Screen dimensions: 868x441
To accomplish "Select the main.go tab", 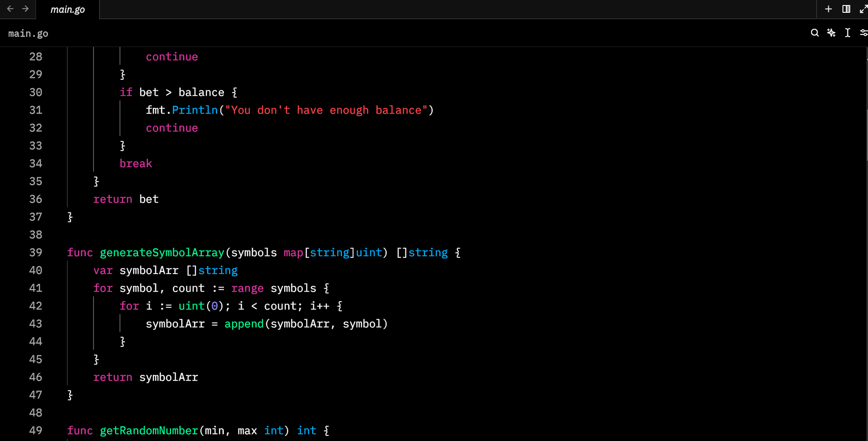I will click(x=68, y=10).
